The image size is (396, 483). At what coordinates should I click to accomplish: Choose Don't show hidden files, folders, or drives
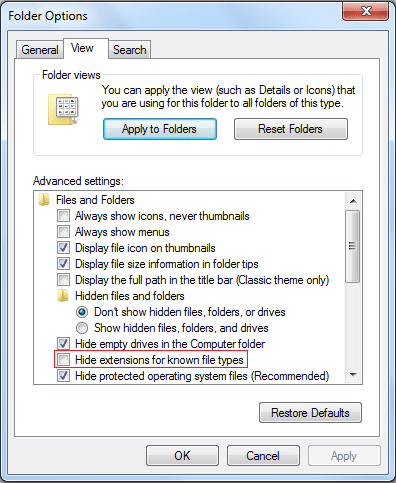(x=82, y=312)
